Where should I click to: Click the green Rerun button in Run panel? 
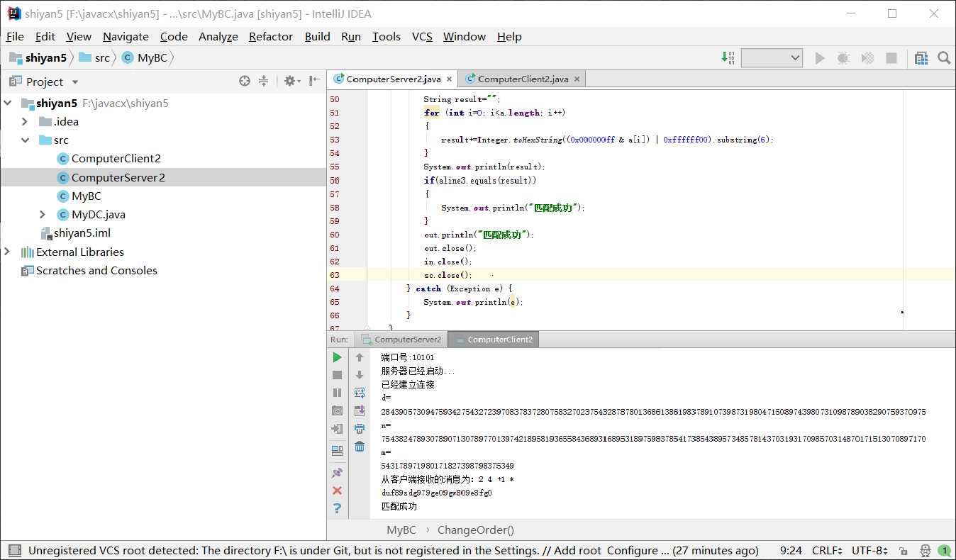pyautogui.click(x=338, y=357)
